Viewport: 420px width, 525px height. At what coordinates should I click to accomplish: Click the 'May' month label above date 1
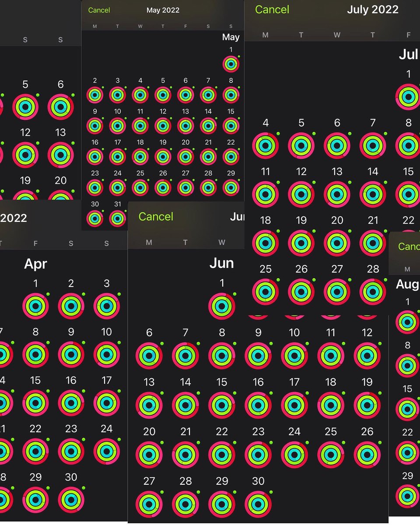point(231,37)
